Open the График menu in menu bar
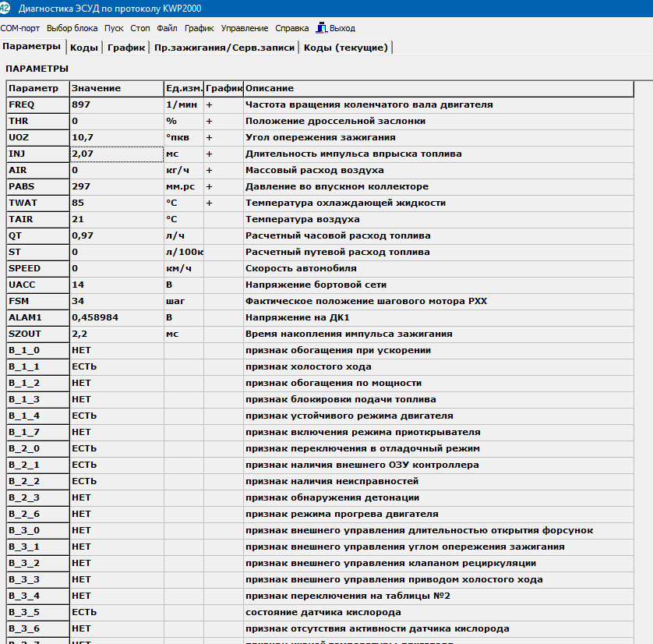This screenshot has height=644, width=653. [x=199, y=28]
